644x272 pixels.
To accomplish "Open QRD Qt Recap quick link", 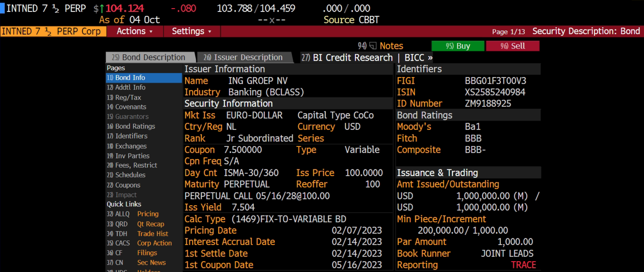I will point(135,224).
